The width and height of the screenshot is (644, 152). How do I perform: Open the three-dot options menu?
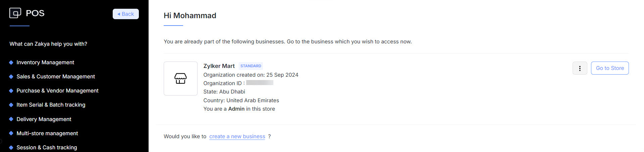[580, 68]
